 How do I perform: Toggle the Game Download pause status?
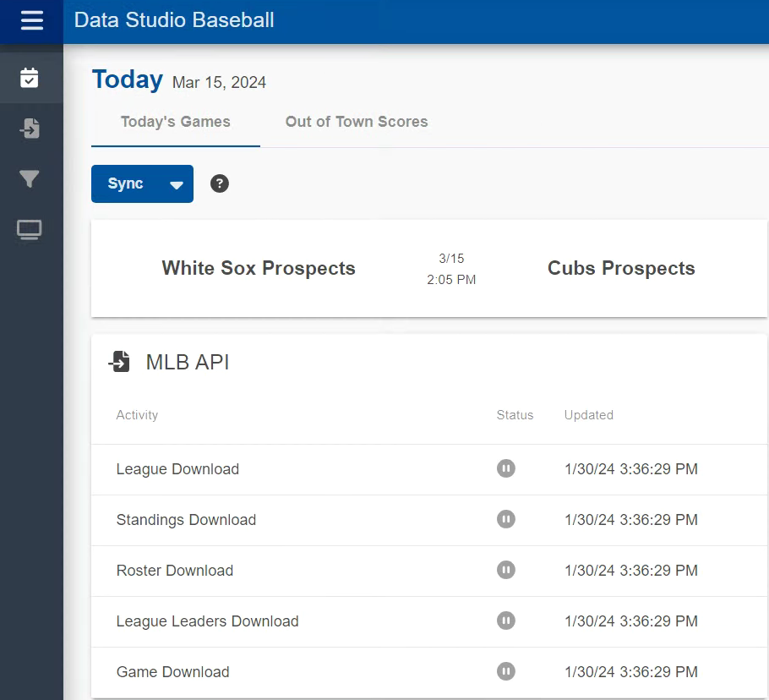[x=506, y=671]
